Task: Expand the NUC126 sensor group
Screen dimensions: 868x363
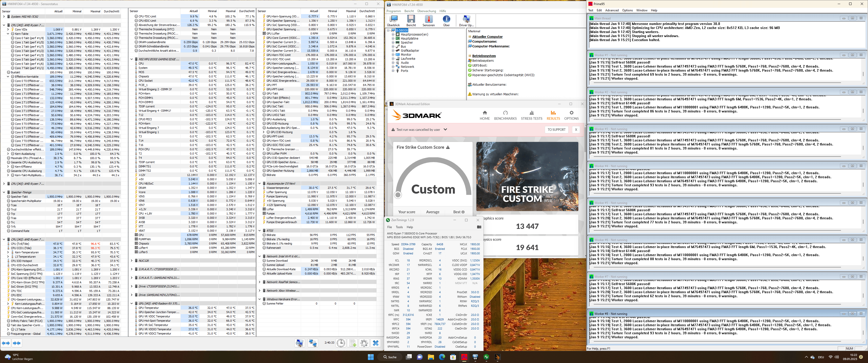Action: click(132, 261)
